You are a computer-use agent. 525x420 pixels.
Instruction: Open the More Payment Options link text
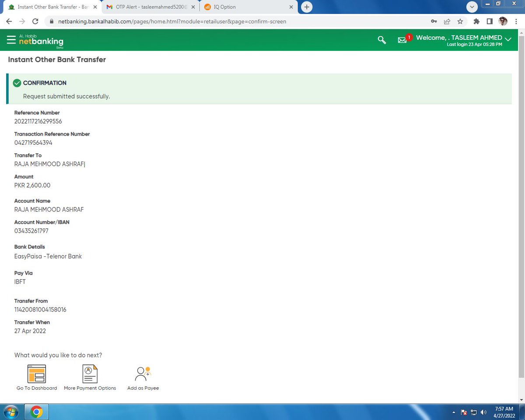click(x=90, y=388)
